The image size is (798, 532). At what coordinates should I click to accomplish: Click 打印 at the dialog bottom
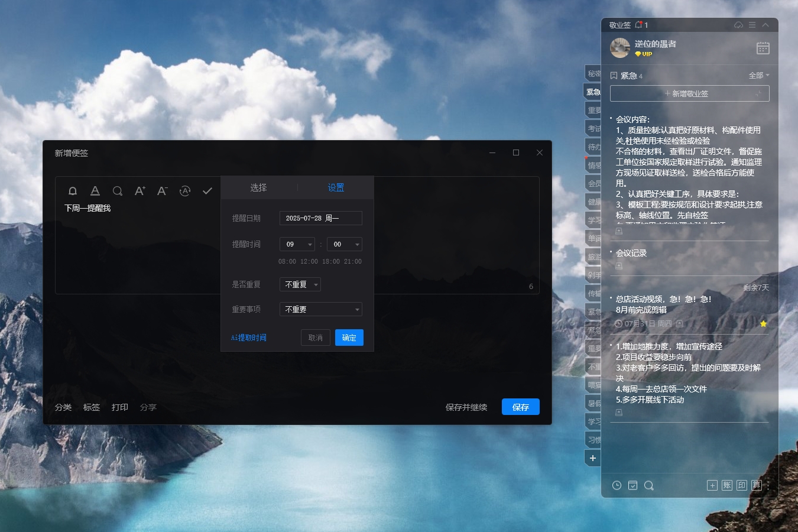pos(120,407)
